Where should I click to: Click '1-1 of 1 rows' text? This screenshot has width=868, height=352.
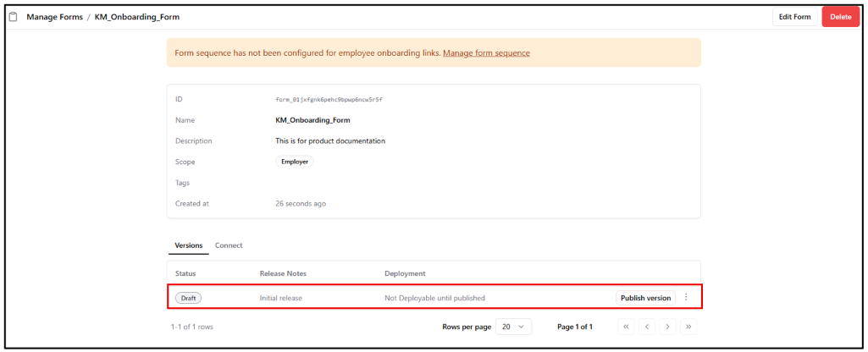click(x=192, y=327)
